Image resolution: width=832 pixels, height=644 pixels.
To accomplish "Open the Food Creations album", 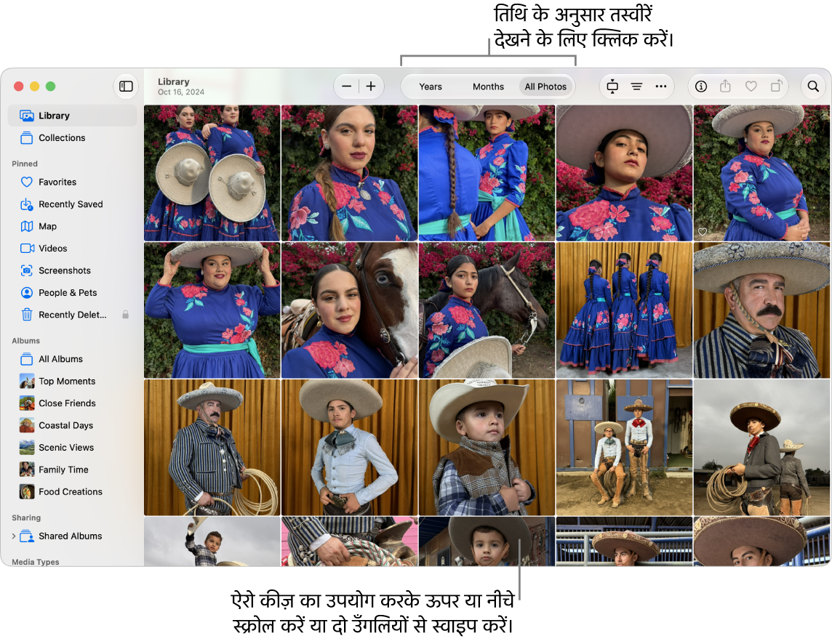I will (72, 492).
